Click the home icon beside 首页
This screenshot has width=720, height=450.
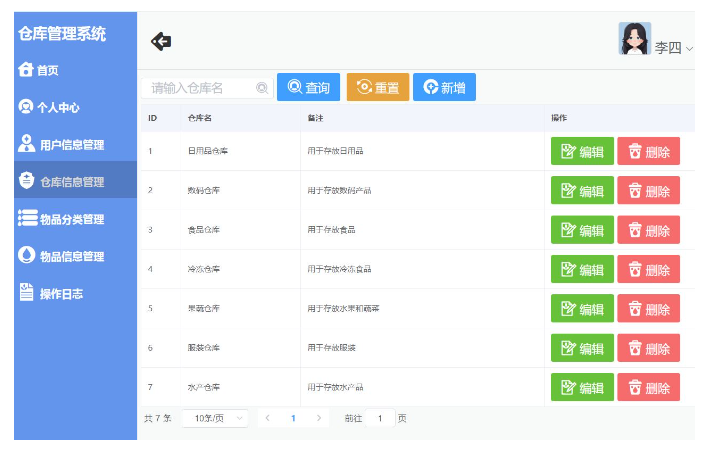26,69
